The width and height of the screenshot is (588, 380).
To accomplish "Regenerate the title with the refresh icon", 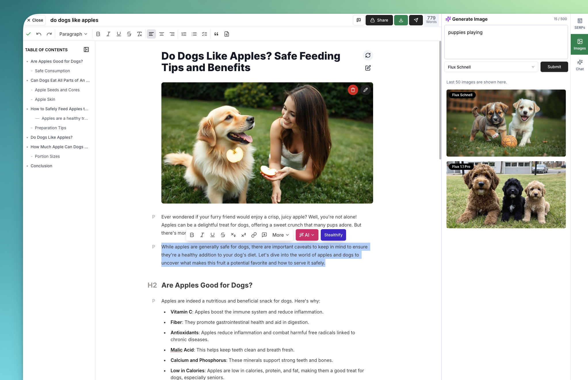I will coord(368,55).
